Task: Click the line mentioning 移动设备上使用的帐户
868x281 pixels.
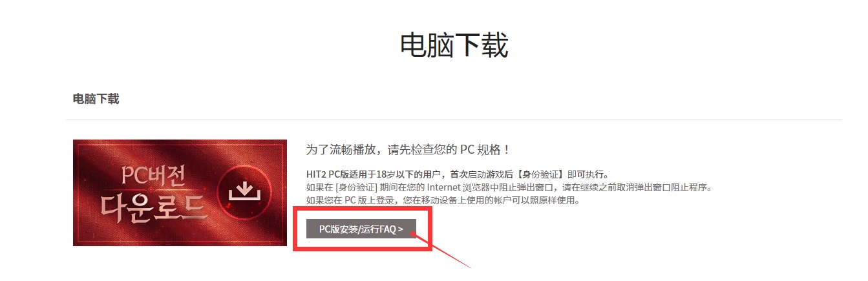Action: pyautogui.click(x=443, y=201)
